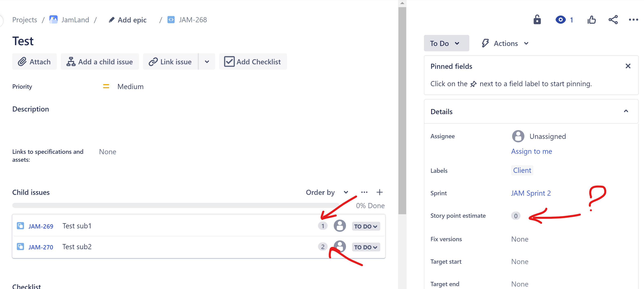
Task: Click the child issues progress bar
Action: point(176,205)
